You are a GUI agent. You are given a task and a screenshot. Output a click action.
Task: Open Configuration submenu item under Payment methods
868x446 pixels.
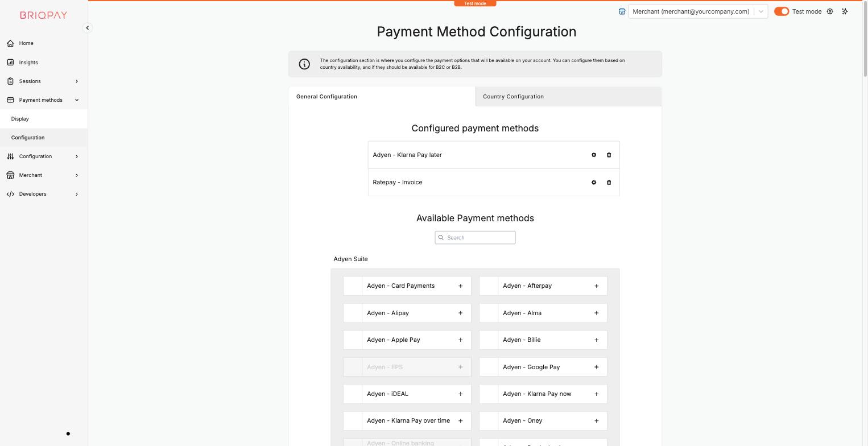pyautogui.click(x=44, y=138)
